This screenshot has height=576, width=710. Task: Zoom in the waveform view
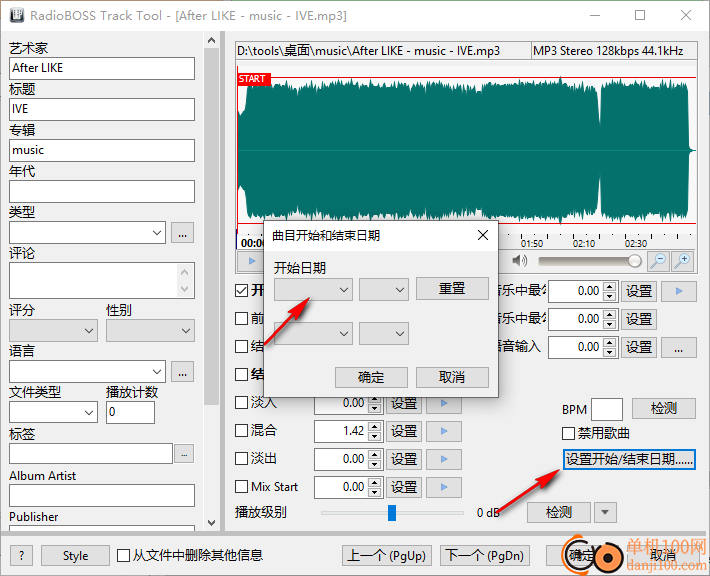pyautogui.click(x=683, y=261)
